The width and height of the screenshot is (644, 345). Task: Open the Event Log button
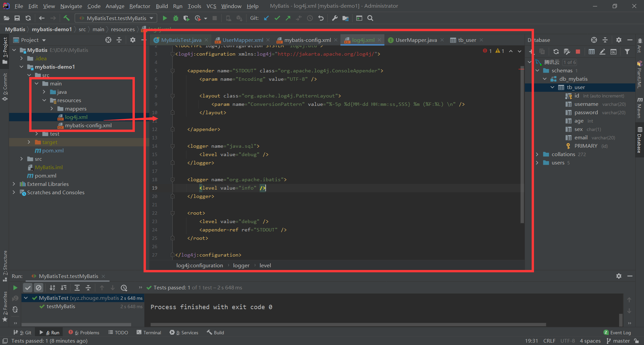(617, 333)
